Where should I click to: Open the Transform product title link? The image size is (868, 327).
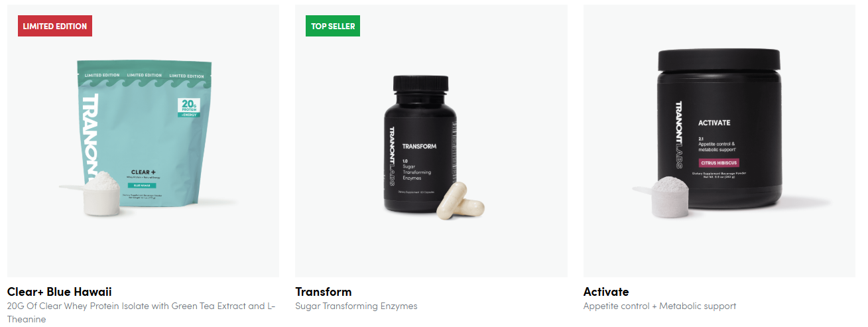tap(324, 292)
